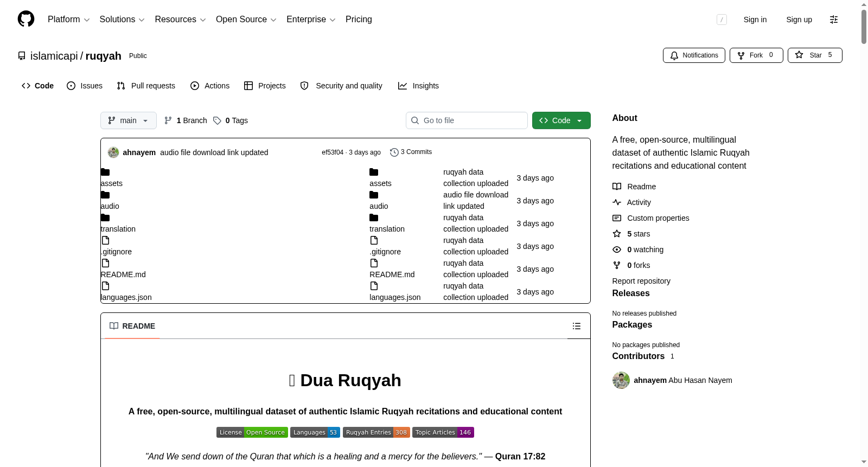View the 3 Commits history

(411, 152)
